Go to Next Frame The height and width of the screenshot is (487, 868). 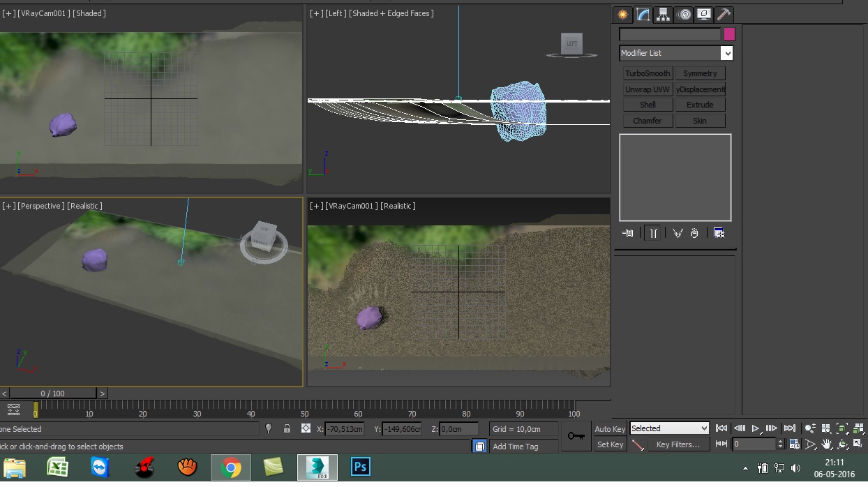click(771, 428)
